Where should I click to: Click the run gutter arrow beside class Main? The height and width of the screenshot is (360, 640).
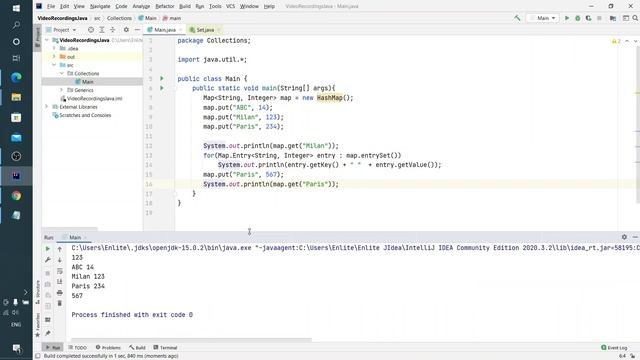162,78
